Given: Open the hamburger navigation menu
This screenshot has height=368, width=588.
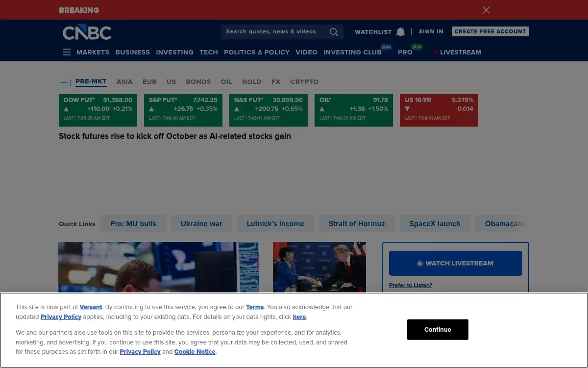Looking at the screenshot, I should [67, 52].
